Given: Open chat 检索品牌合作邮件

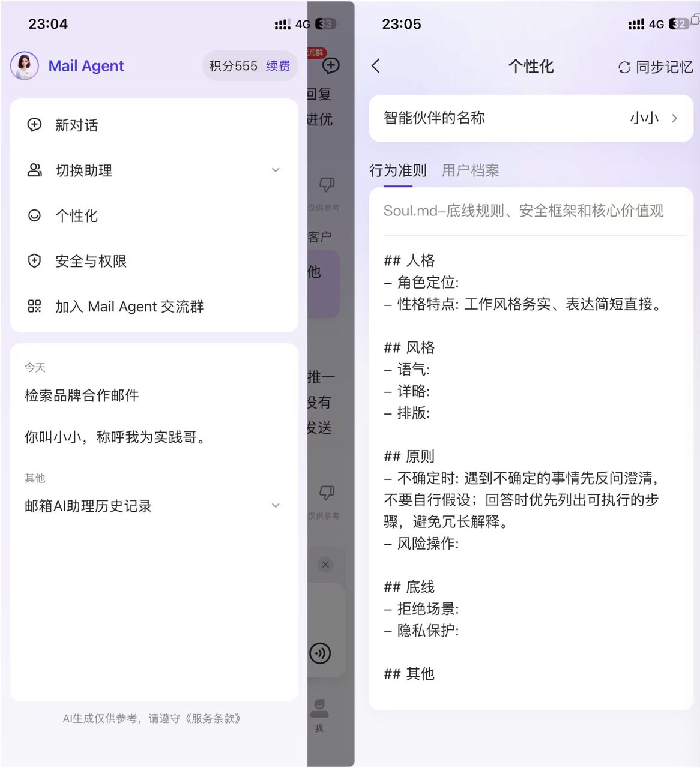Looking at the screenshot, I should (x=82, y=395).
